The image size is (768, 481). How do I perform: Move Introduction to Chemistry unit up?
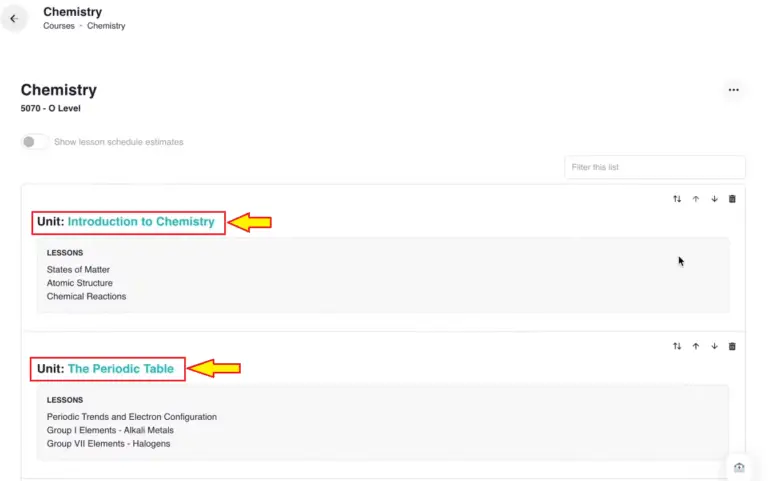(696, 199)
